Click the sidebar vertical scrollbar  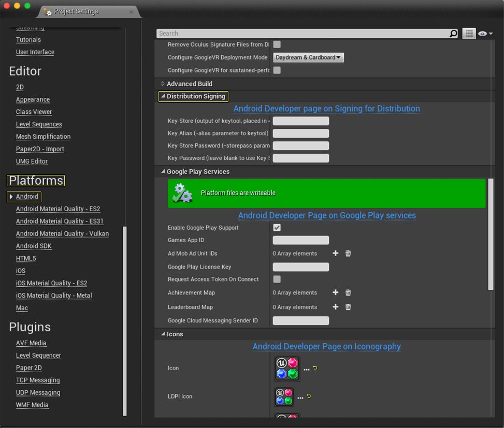(124, 321)
